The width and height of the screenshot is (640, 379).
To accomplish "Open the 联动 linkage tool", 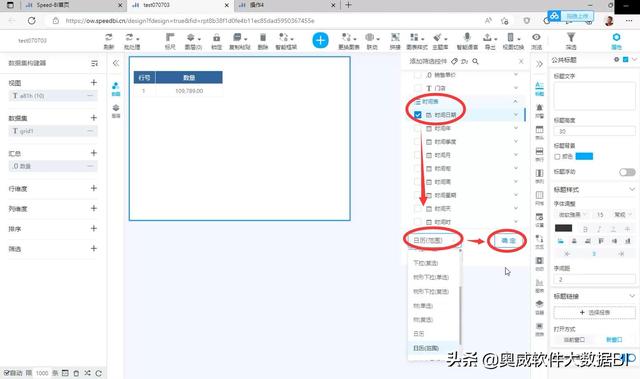I will tap(372, 41).
